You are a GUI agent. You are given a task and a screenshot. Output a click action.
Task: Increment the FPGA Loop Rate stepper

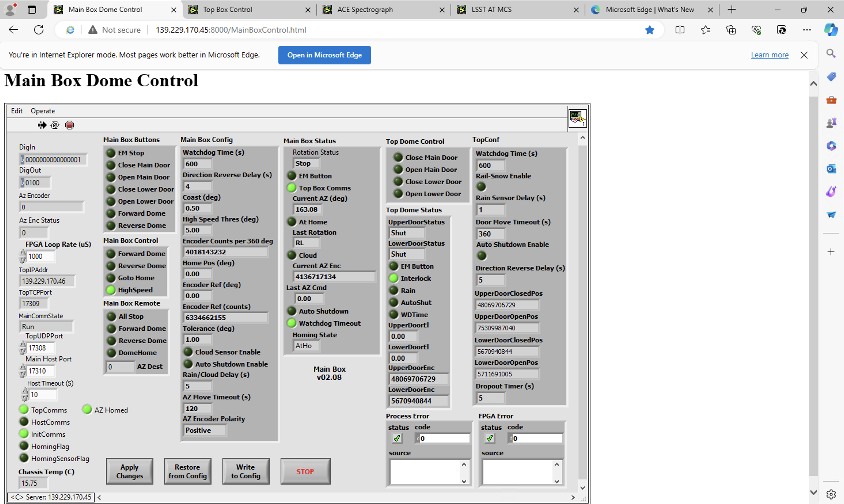click(x=22, y=253)
